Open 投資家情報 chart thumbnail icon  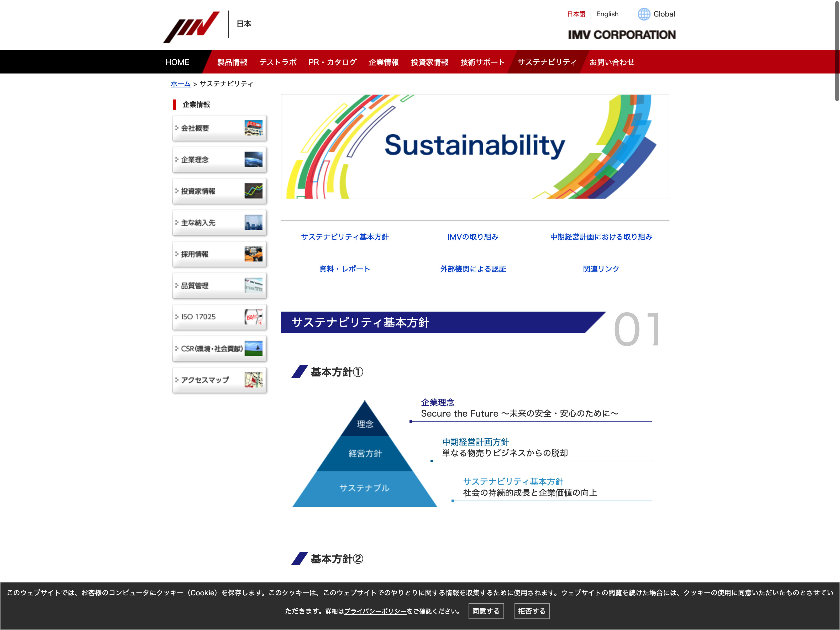point(253,191)
